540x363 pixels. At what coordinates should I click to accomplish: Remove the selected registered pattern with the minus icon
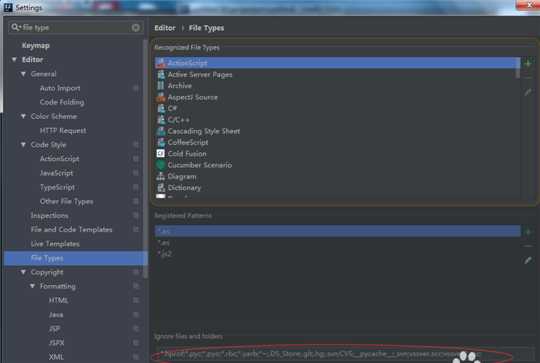pos(528,246)
